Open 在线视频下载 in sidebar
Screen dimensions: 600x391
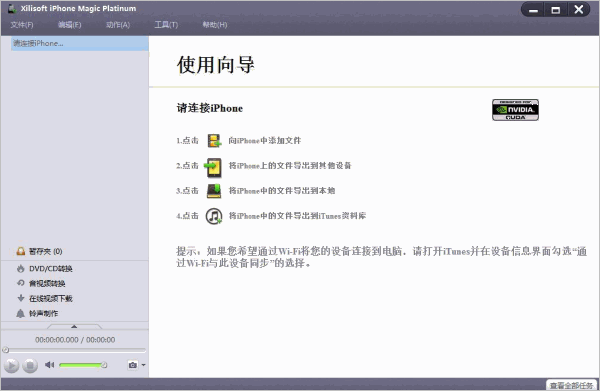45,298
